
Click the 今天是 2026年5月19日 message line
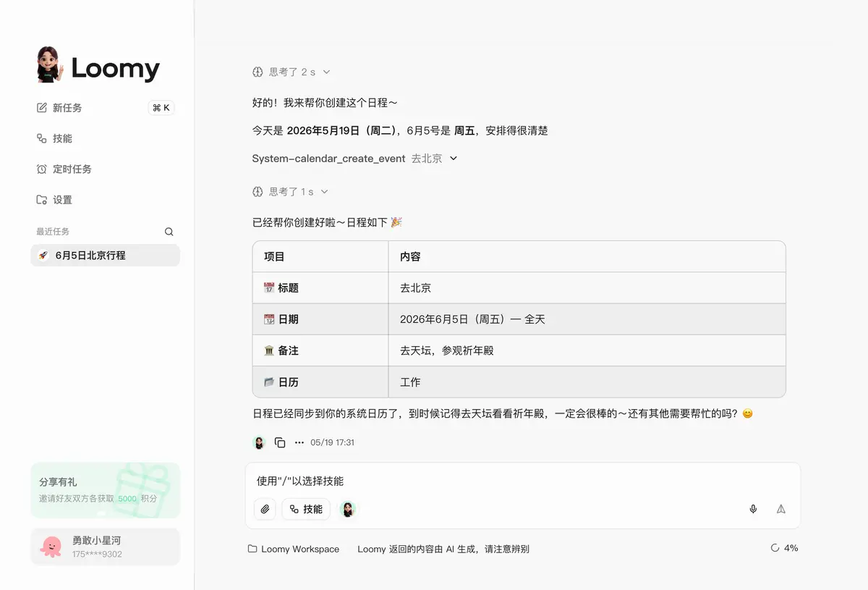(400, 131)
